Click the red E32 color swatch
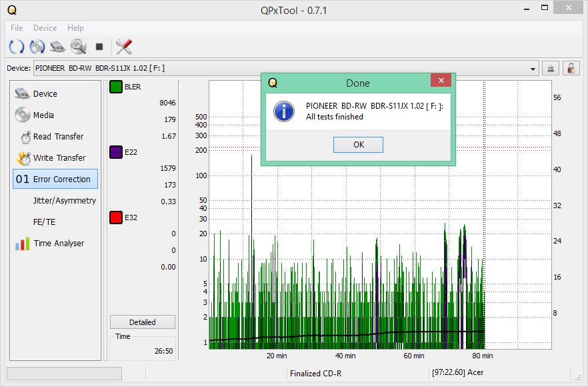This screenshot has height=387, width=588. tap(116, 218)
